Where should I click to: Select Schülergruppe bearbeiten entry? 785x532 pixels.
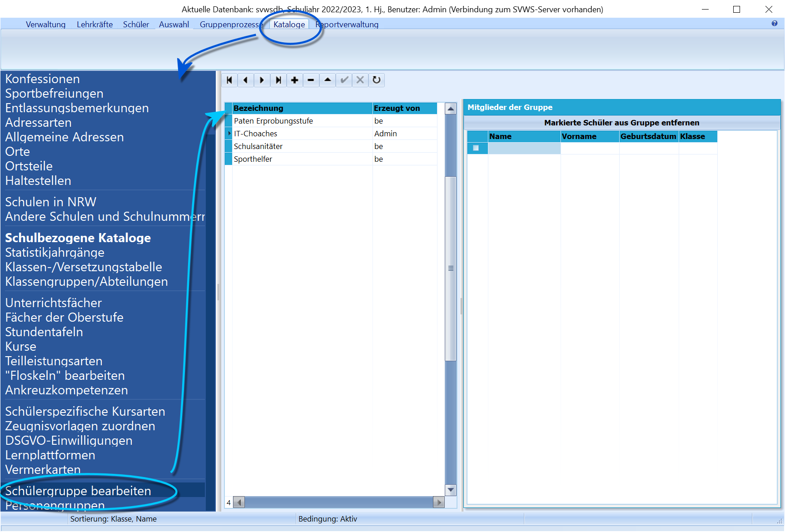pos(78,491)
